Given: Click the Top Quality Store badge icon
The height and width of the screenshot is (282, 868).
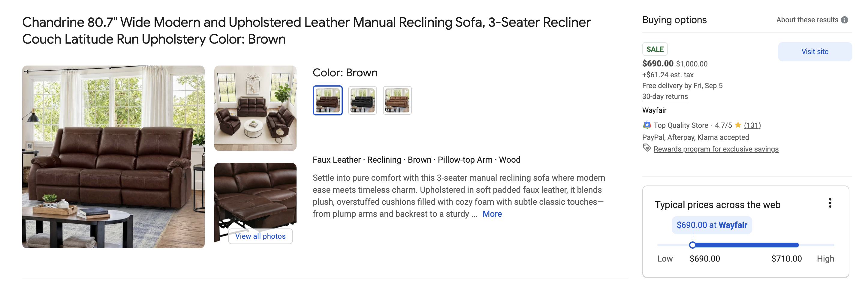Looking at the screenshot, I should point(646,125).
